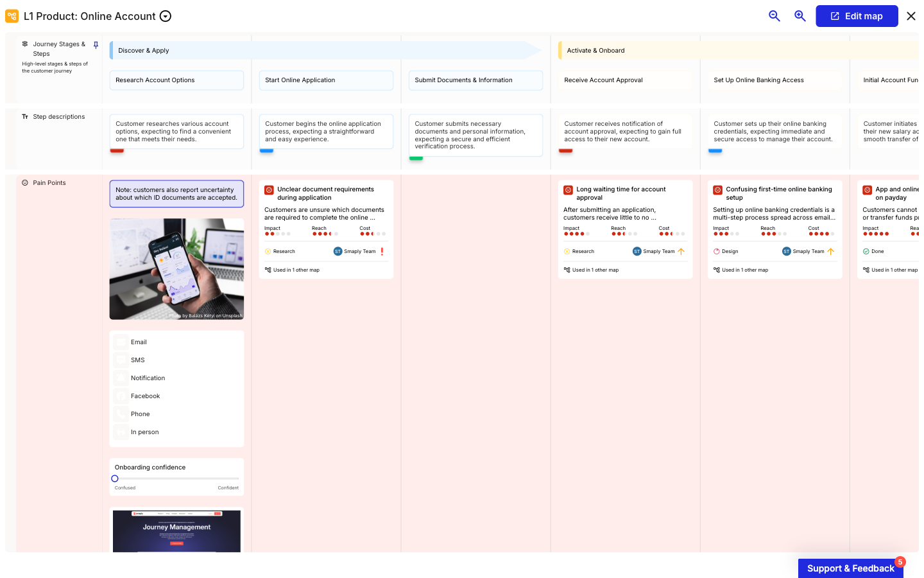Select the Start Online Application step
Image resolution: width=924 pixels, height=578 pixels.
tap(326, 80)
